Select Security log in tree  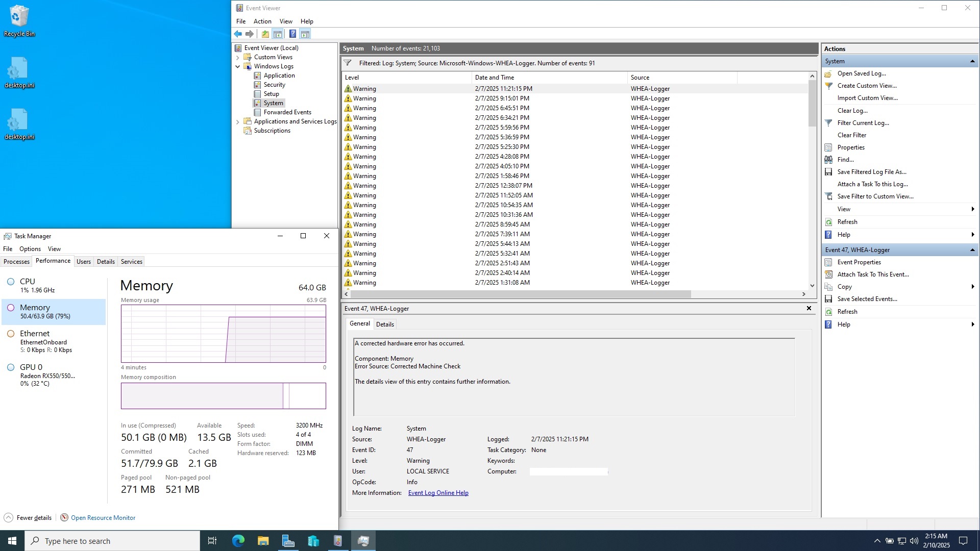pos(274,85)
